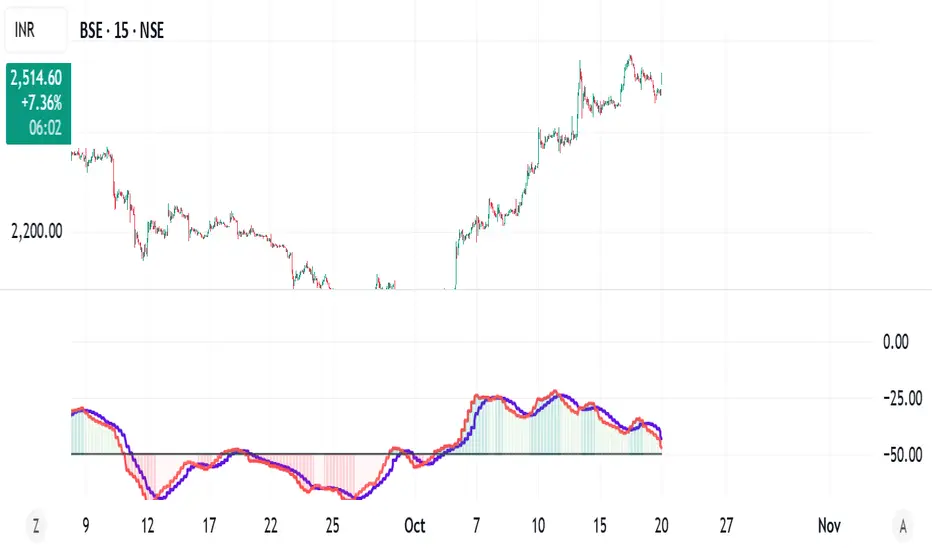Click the 9 date label on time axis
The image size is (932, 550).
(84, 525)
